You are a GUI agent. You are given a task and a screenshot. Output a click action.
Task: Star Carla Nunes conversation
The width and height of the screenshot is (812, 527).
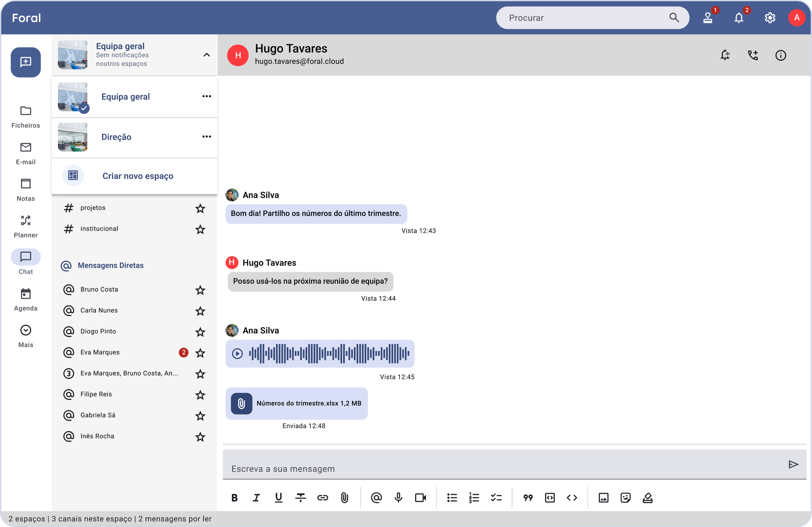[x=200, y=311]
